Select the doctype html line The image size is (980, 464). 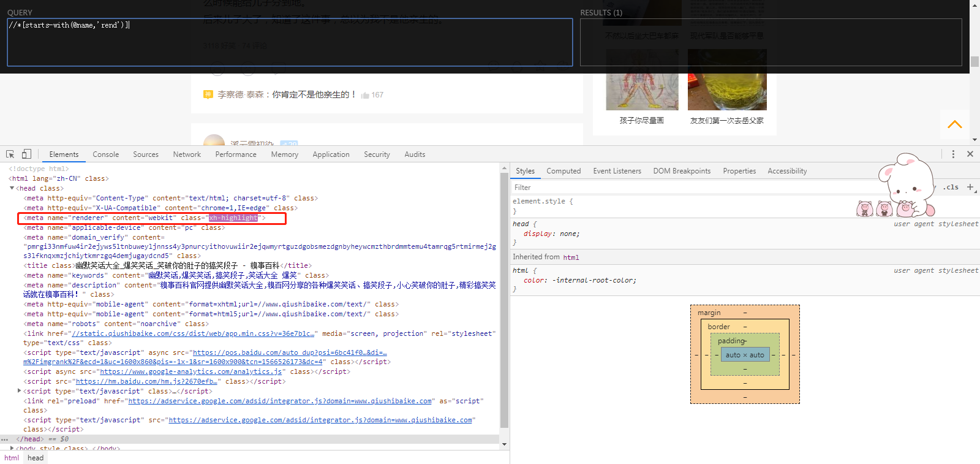[x=39, y=169]
